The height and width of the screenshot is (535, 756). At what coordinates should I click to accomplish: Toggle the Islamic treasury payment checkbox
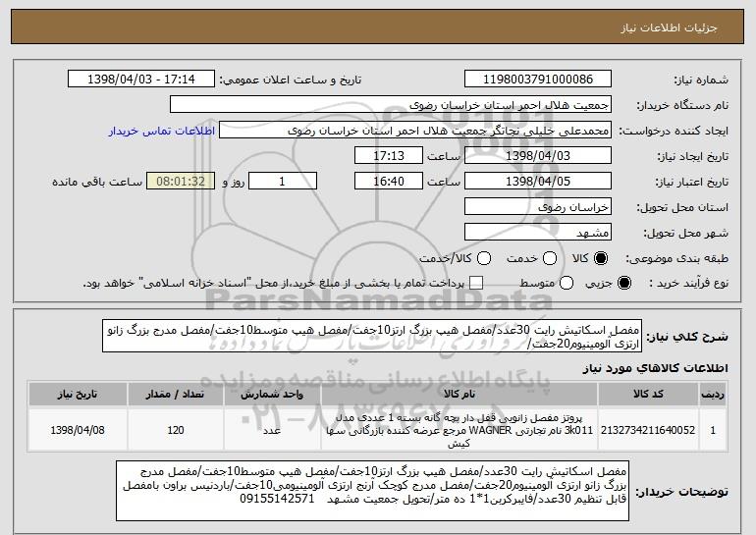(x=476, y=283)
